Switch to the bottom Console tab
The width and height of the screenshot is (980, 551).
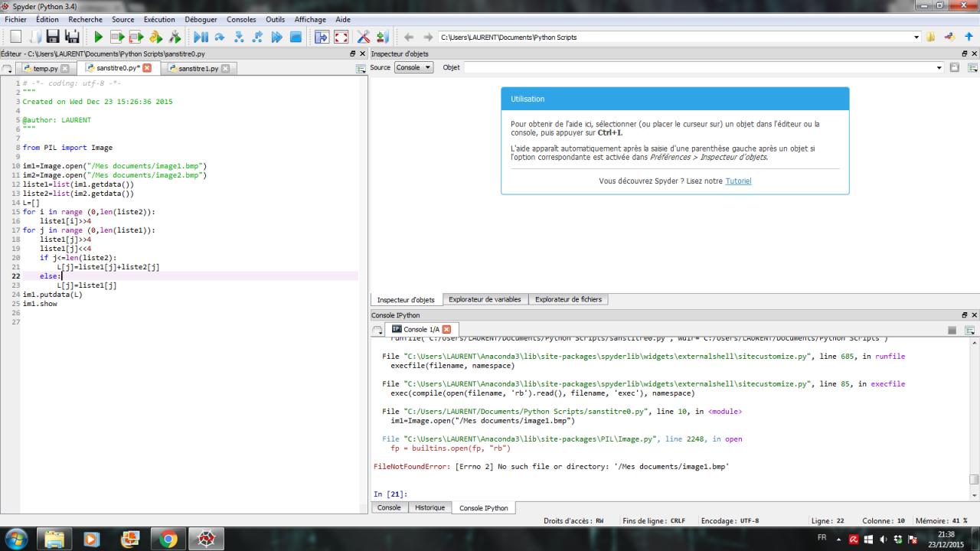pos(389,507)
